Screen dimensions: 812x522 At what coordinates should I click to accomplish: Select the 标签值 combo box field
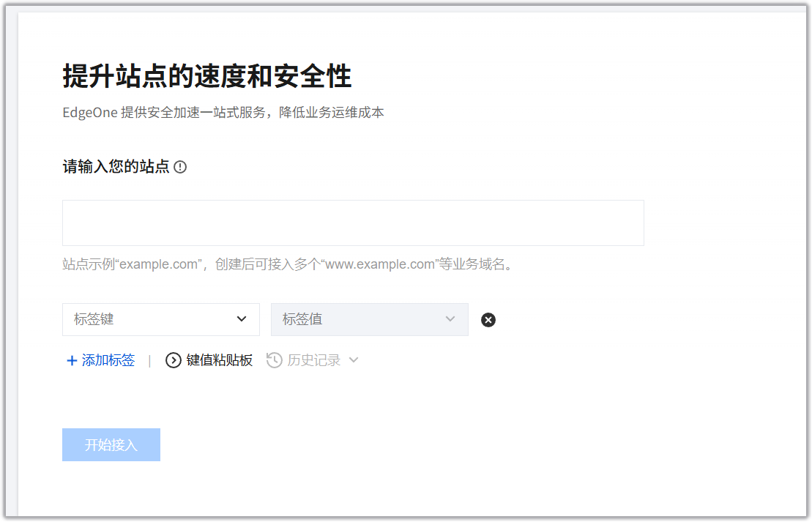(370, 319)
